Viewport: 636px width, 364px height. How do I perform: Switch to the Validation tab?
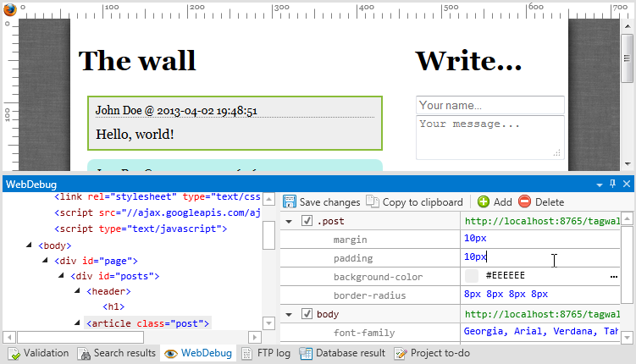[x=39, y=354]
